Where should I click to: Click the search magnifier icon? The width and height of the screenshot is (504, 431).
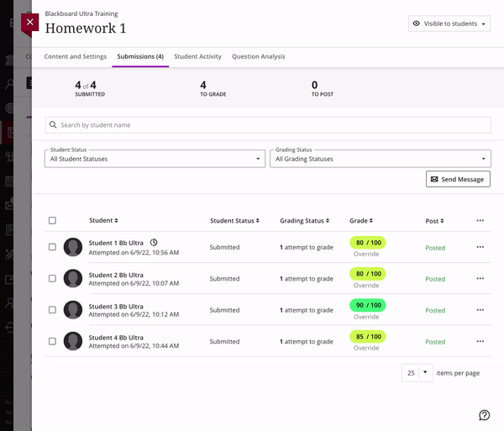click(53, 124)
